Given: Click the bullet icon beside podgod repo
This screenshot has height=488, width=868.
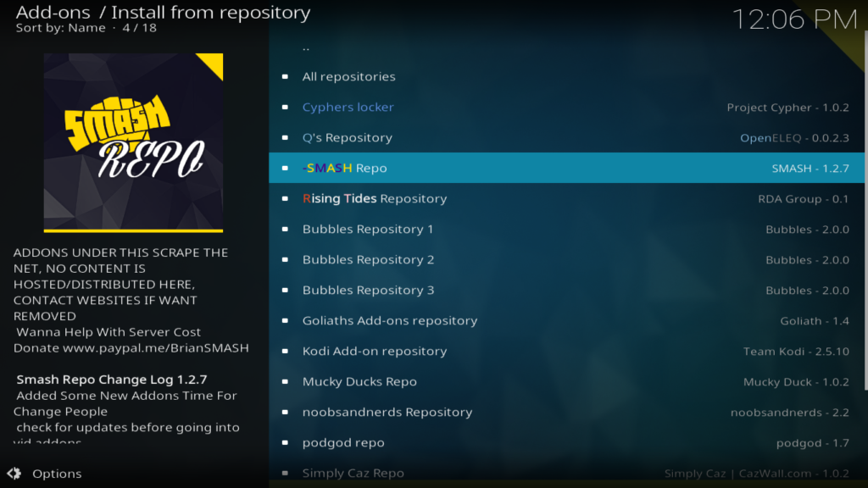Looking at the screenshot, I should click(285, 442).
